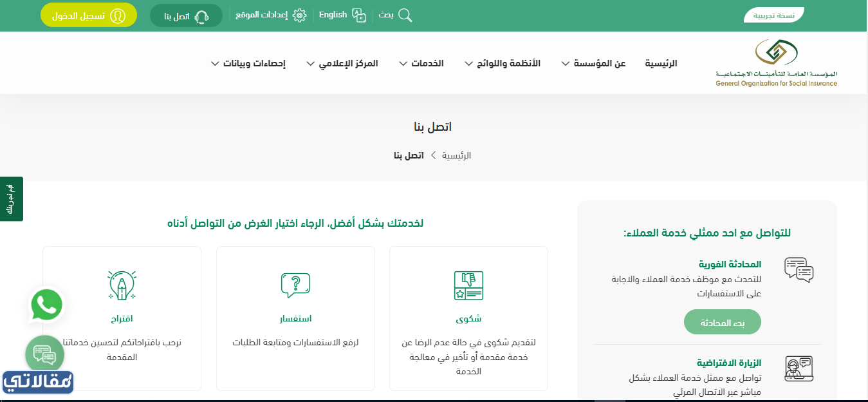Open عن المؤسسة navigation item

point(600,63)
